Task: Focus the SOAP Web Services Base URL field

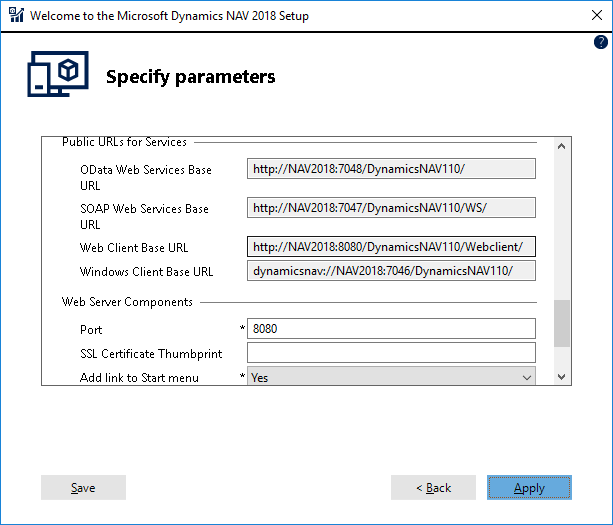Action: pyautogui.click(x=391, y=208)
